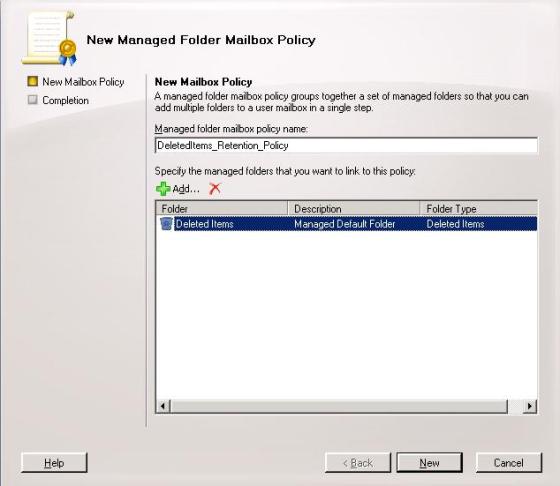
Task: Click the New button to create policy
Action: (429, 463)
